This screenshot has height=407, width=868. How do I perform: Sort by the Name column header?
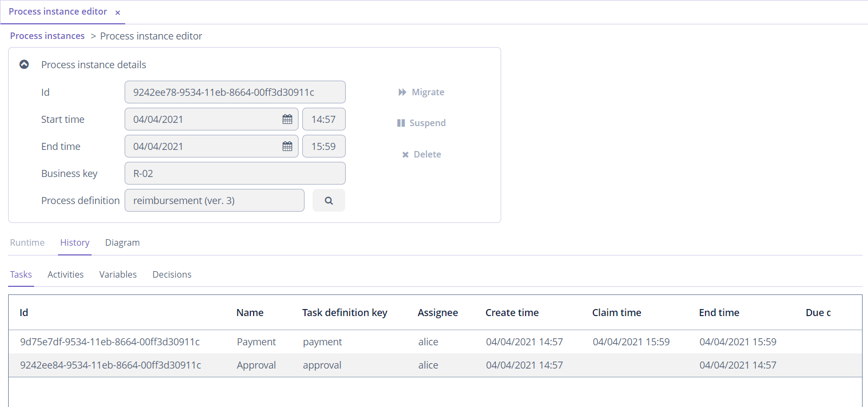(x=250, y=312)
